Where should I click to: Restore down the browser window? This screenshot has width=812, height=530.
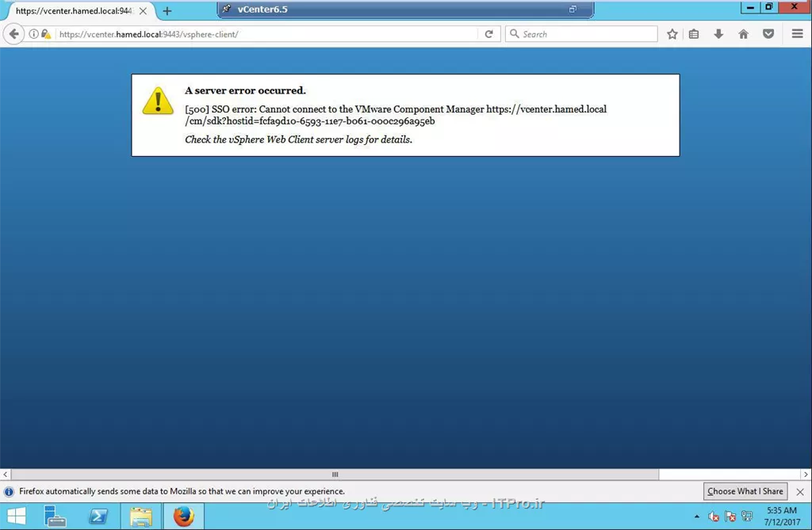[769, 7]
